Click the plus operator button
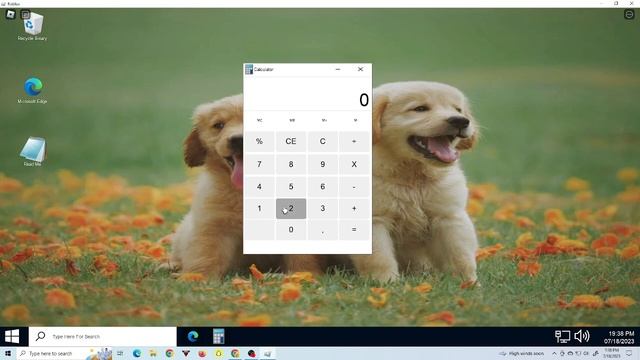This screenshot has height=360, width=640. (354, 209)
